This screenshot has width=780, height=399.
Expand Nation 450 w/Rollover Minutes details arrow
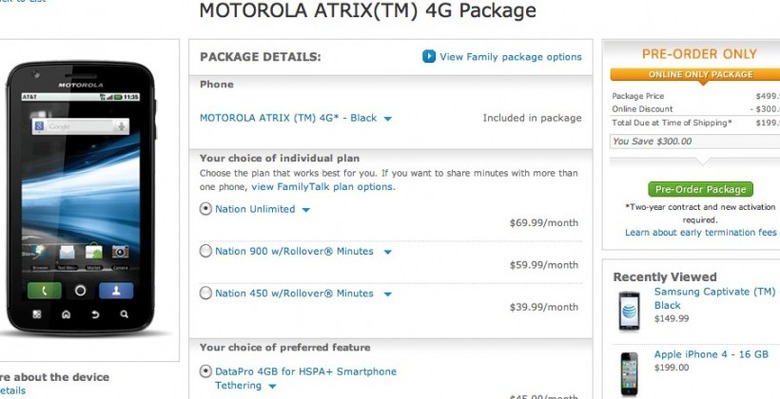tap(388, 294)
